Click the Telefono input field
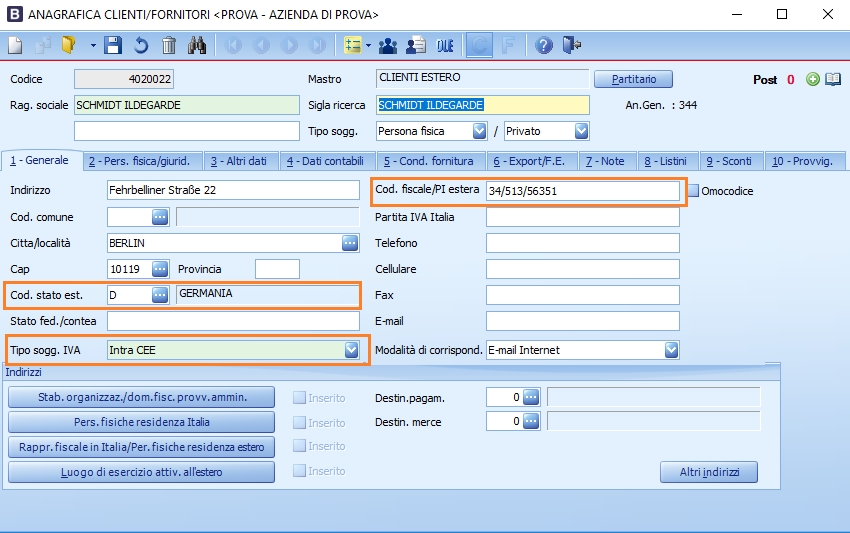 [583, 243]
